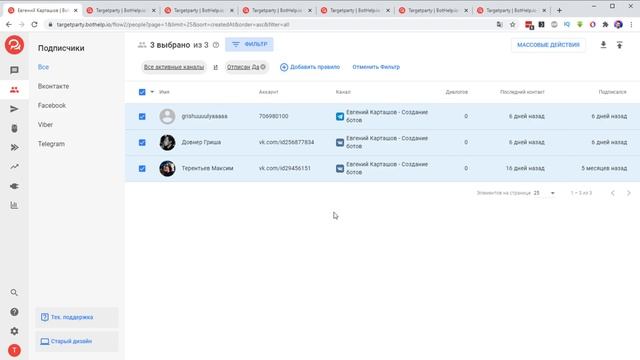Toggle the select-all checkbox in table header
The height and width of the screenshot is (360, 640).
142,92
